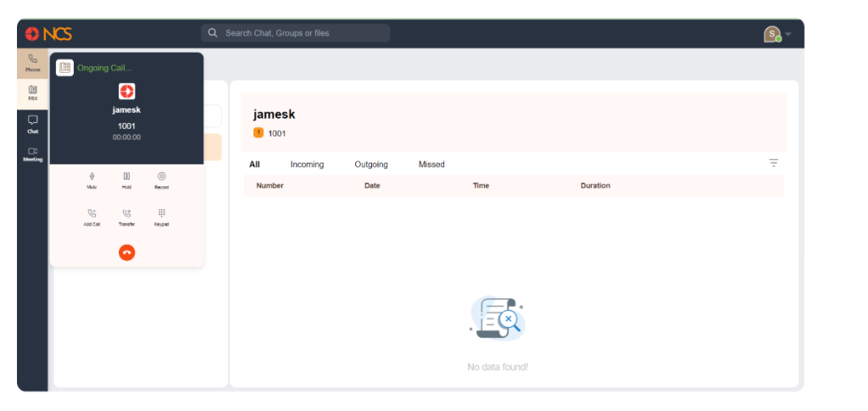This screenshot has height=411, width=868.
Task: Click the 00:00:00 call timer
Action: [x=127, y=137]
